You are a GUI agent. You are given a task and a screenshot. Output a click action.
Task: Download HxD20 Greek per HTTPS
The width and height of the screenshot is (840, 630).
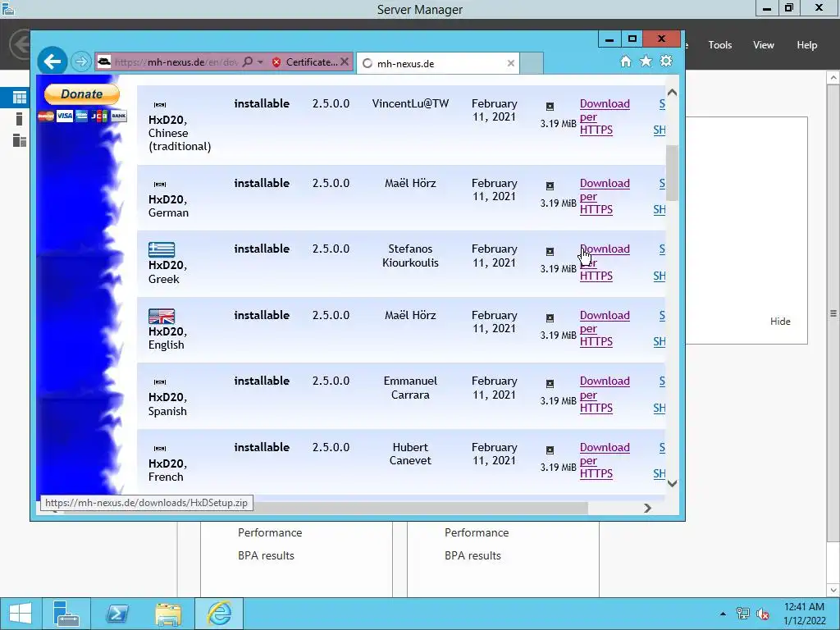pos(605,262)
